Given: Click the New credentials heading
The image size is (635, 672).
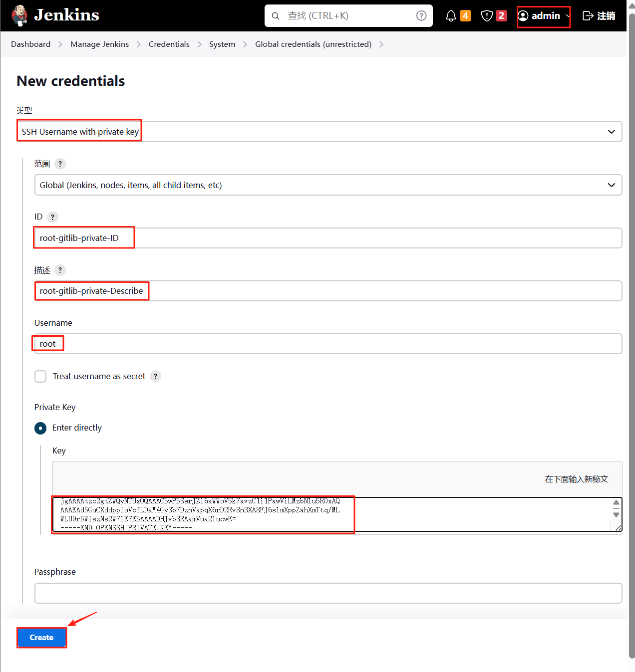Looking at the screenshot, I should (x=71, y=81).
